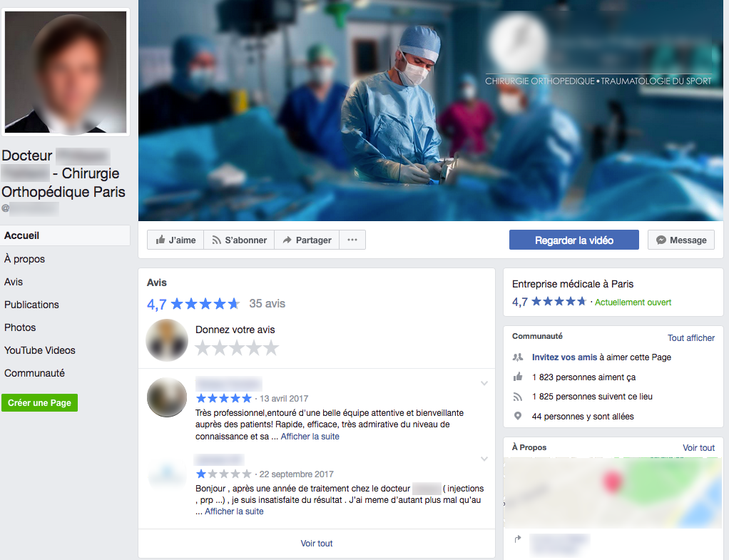Viewport: 729px width, 560px height.
Task: Click the J'aime thumbs-up button
Action: (175, 240)
